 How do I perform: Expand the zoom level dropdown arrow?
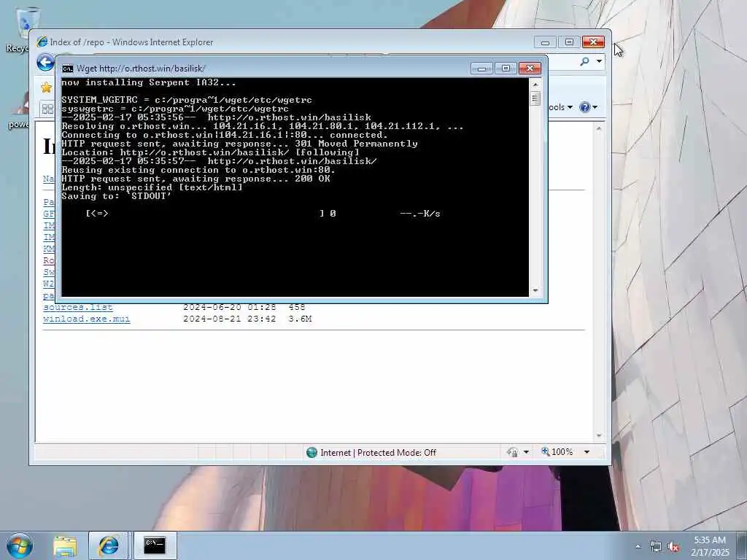(x=587, y=452)
